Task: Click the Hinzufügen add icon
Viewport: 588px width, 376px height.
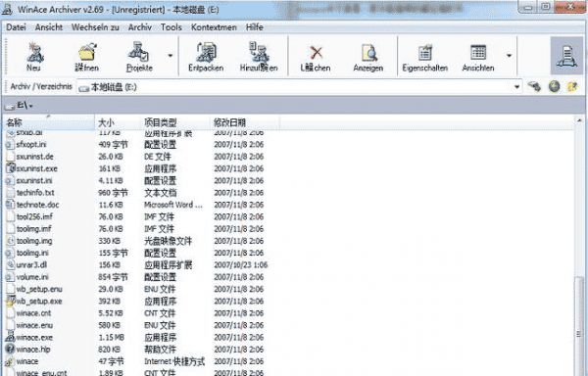Action: click(x=259, y=57)
